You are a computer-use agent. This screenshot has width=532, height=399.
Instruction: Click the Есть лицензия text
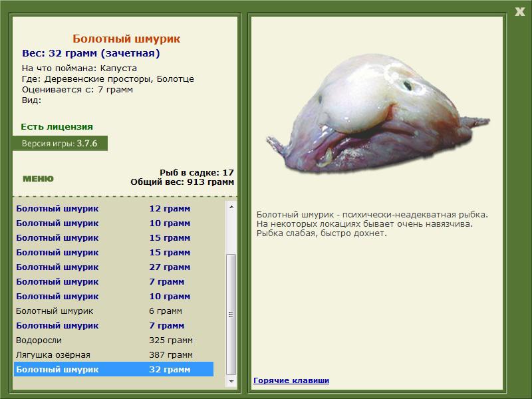click(x=57, y=126)
